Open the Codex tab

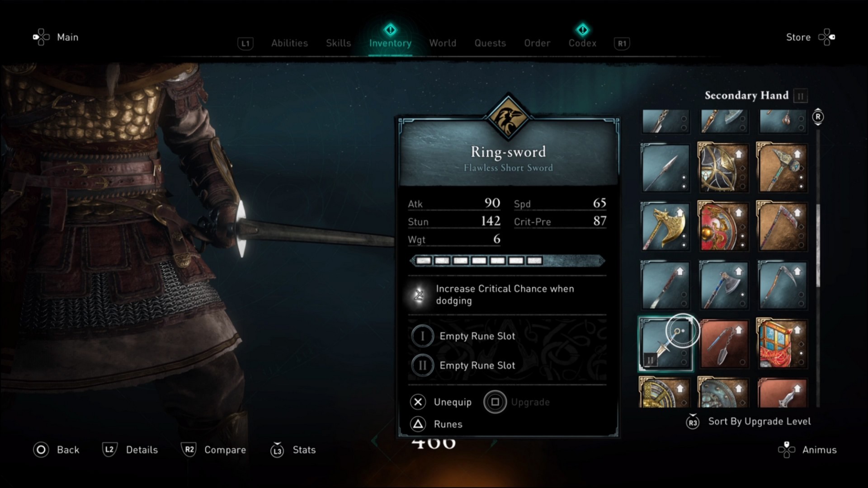[x=582, y=43]
